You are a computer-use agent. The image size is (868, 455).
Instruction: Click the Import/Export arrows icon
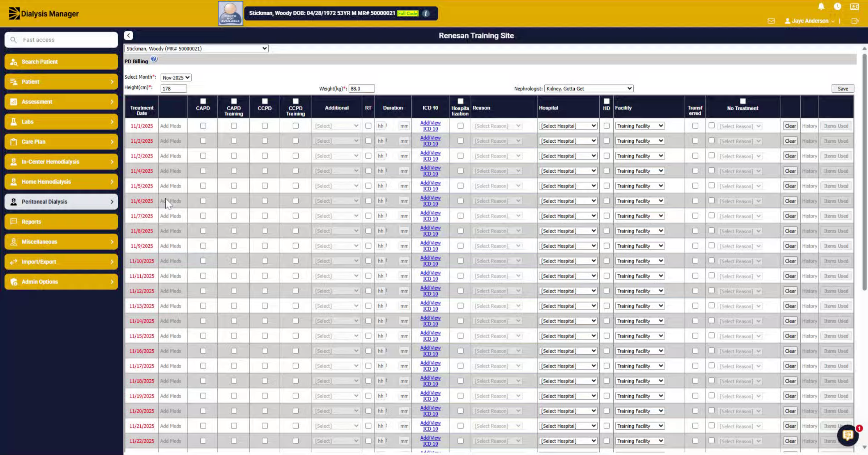[14, 262]
